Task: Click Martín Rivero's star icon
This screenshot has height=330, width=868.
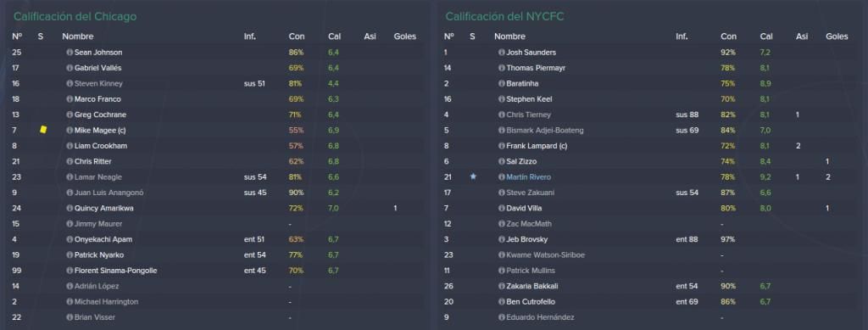Action: tap(473, 176)
